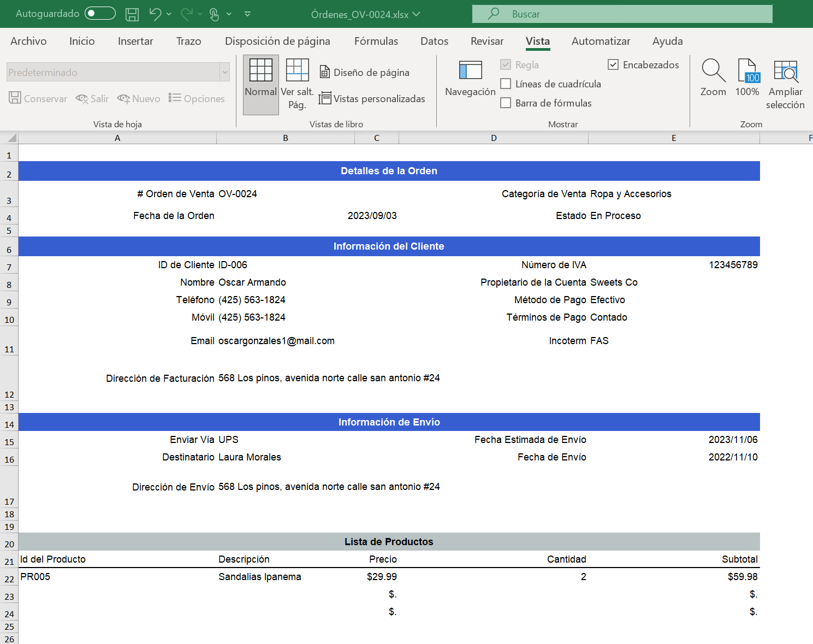Open the Undo history dropdown arrow
The height and width of the screenshot is (644, 813).
pos(169,14)
